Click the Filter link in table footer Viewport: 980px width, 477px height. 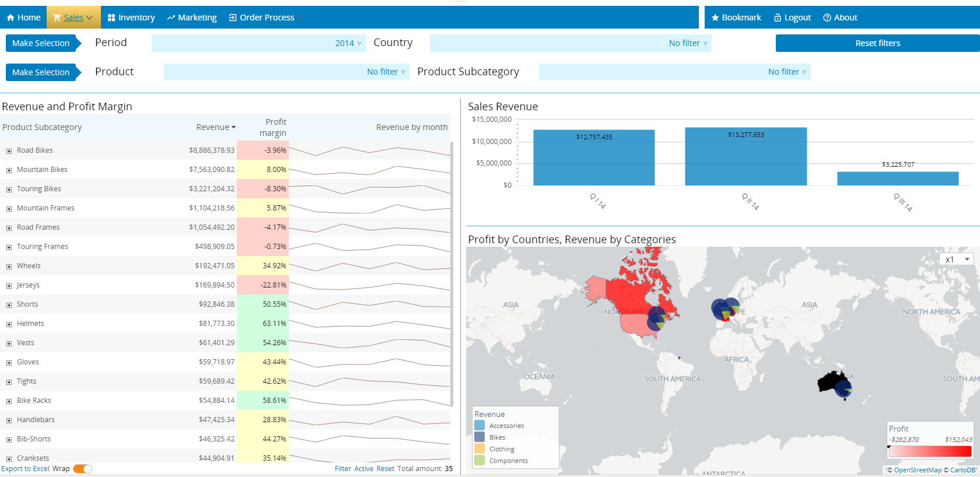pos(343,469)
